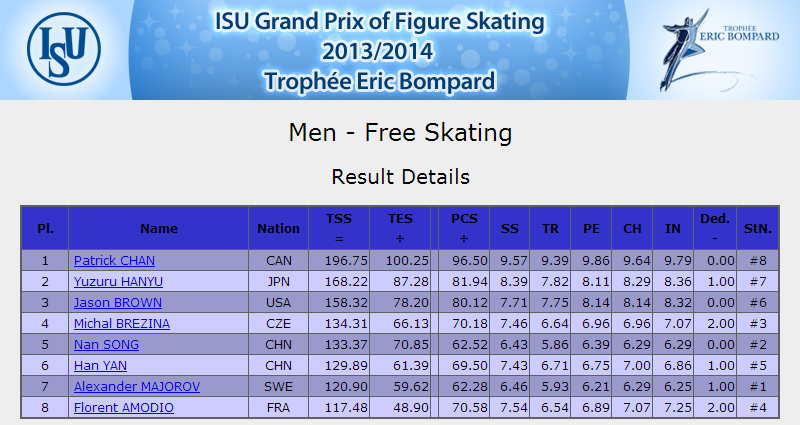Click the ISU Grand Prix banner title
Viewport: 800px width, 425px height.
pyautogui.click(x=380, y=51)
